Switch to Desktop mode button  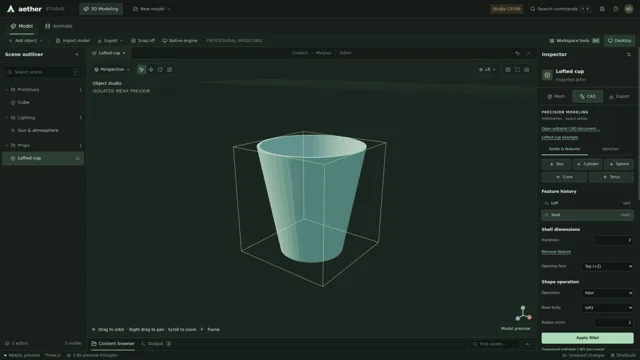(x=619, y=41)
